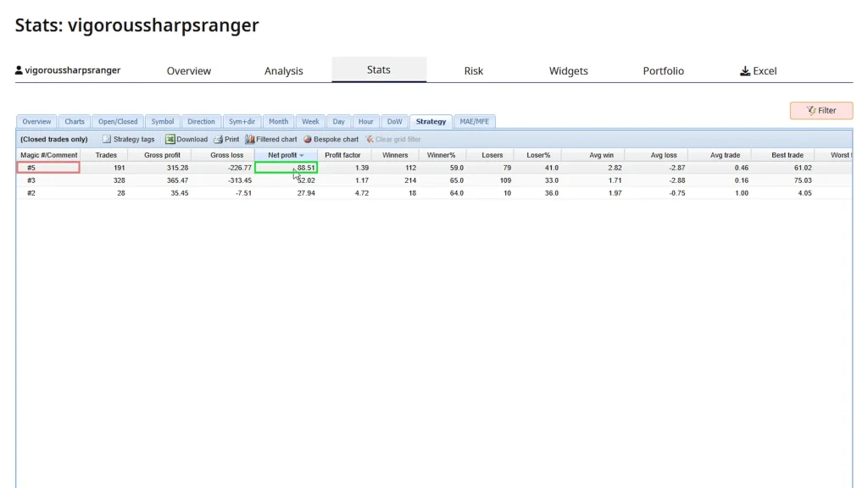The image size is (868, 488).
Task: Click the Excel download arrow icon
Action: click(745, 71)
